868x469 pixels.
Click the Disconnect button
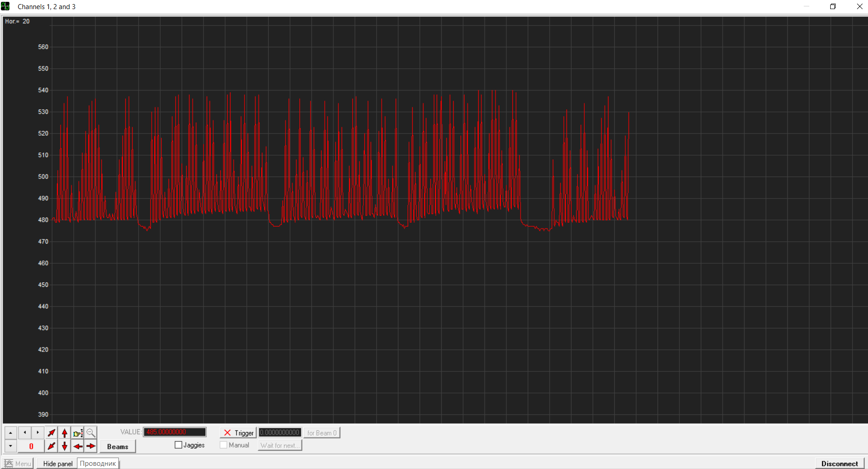point(839,464)
